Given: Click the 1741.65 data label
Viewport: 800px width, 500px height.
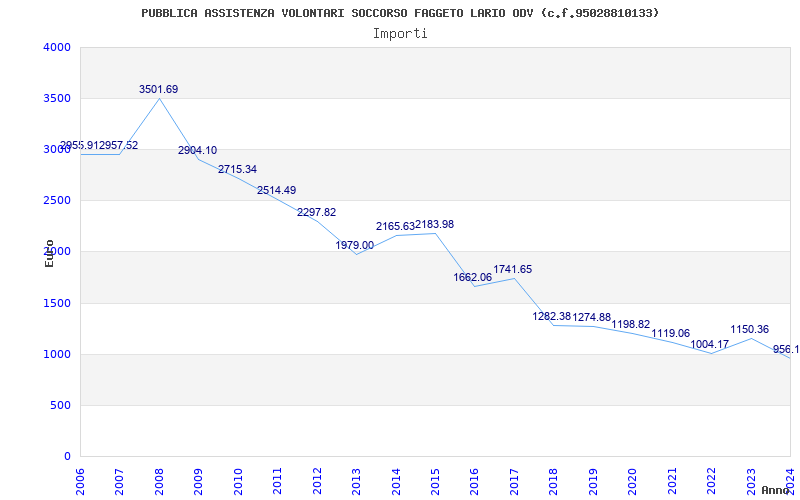Looking at the screenshot, I should (x=513, y=269).
